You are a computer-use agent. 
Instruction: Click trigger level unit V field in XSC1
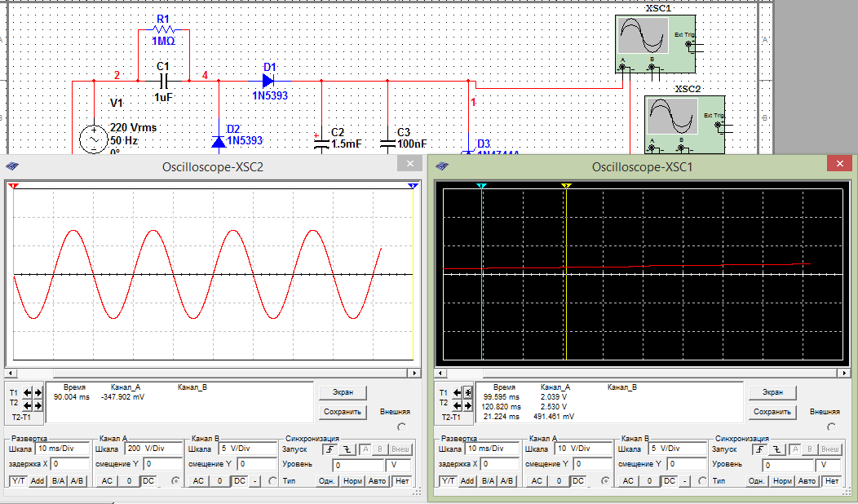coord(829,465)
